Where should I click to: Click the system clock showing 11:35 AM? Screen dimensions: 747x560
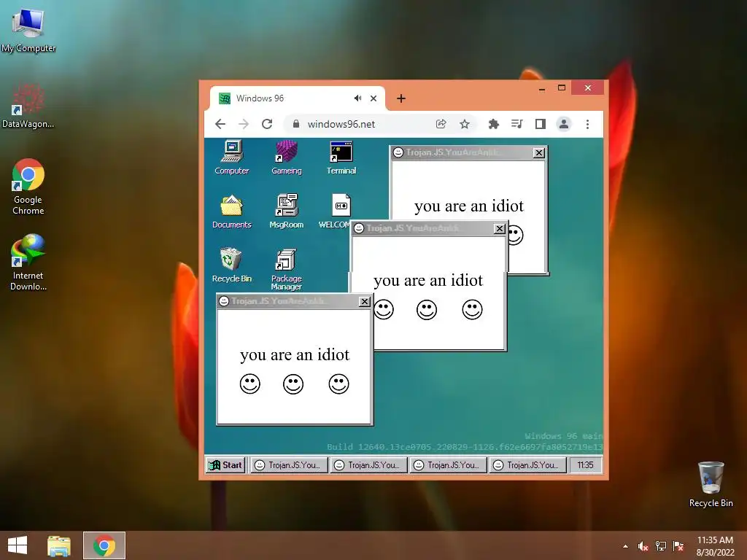715,545
